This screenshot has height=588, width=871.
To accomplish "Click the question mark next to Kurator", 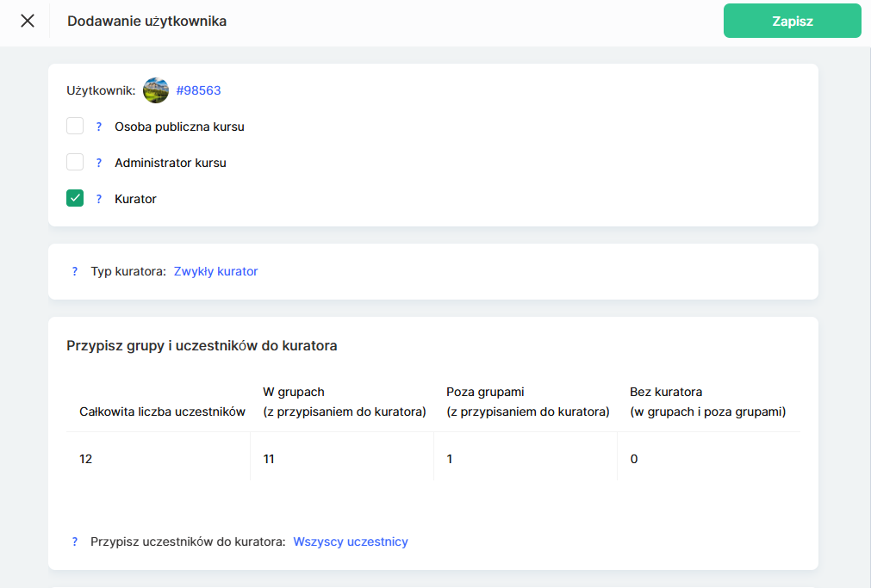I will 99,199.
